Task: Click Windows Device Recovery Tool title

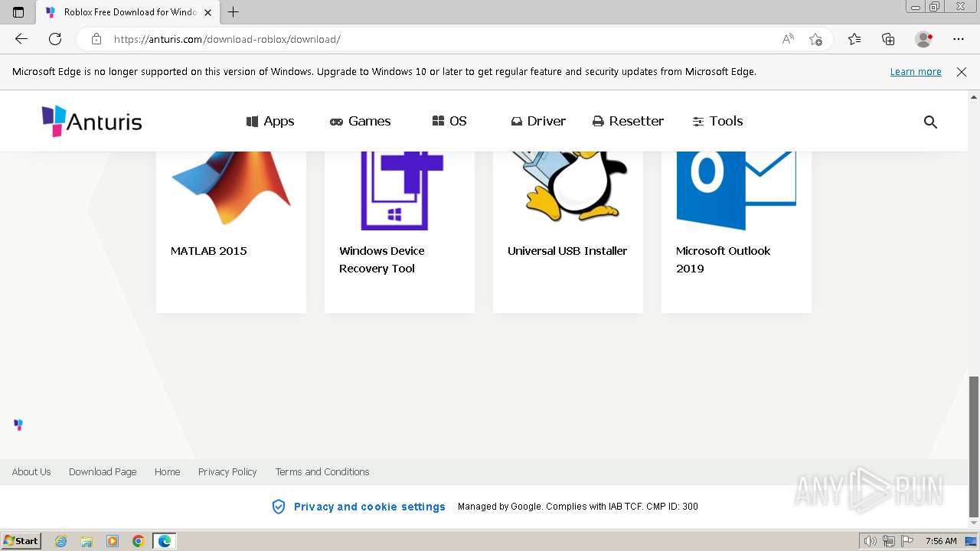Action: click(381, 259)
